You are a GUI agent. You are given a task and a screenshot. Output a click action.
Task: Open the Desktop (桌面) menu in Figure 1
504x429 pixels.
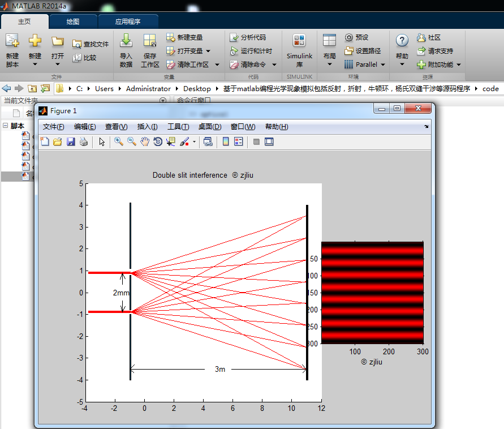pos(209,127)
